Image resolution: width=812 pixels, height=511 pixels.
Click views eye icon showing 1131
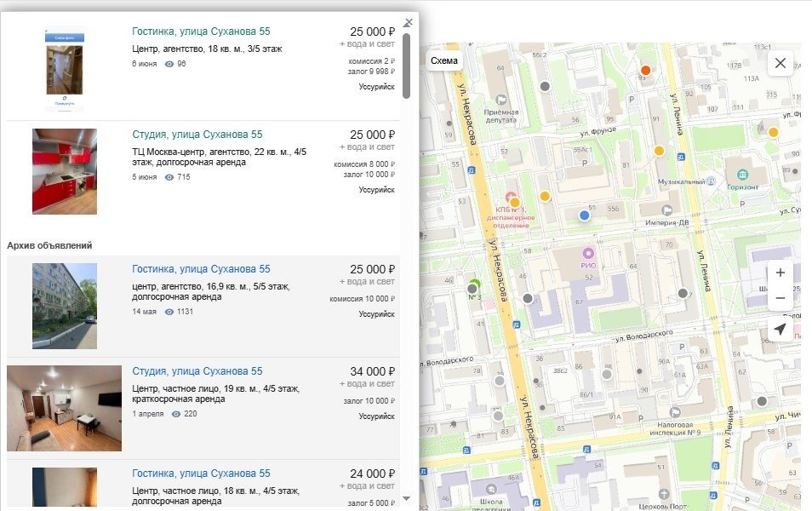[169, 312]
